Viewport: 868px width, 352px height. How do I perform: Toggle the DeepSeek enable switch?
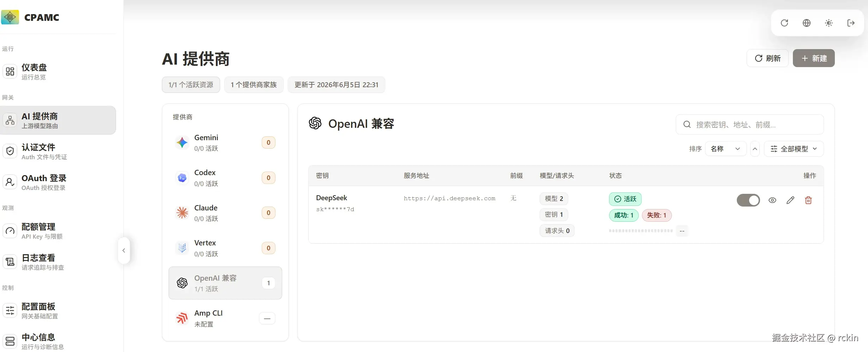point(748,200)
